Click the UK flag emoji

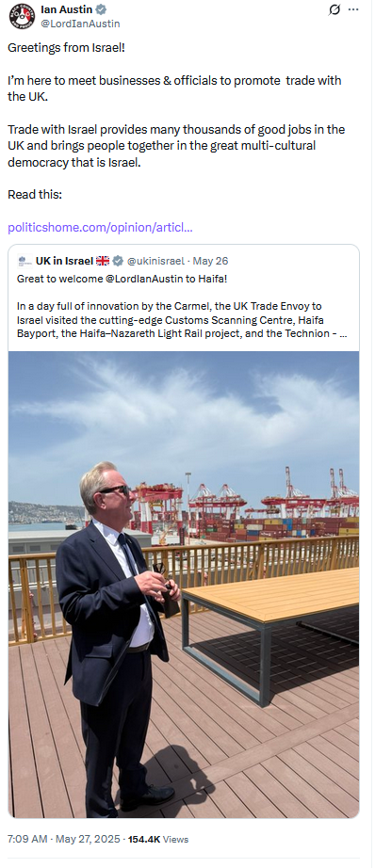pyautogui.click(x=103, y=261)
